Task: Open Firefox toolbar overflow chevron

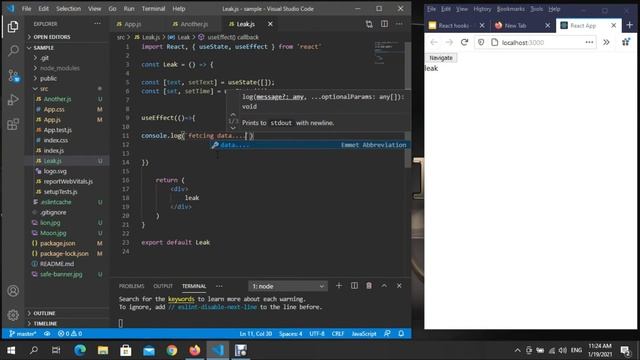Action: pos(606,42)
